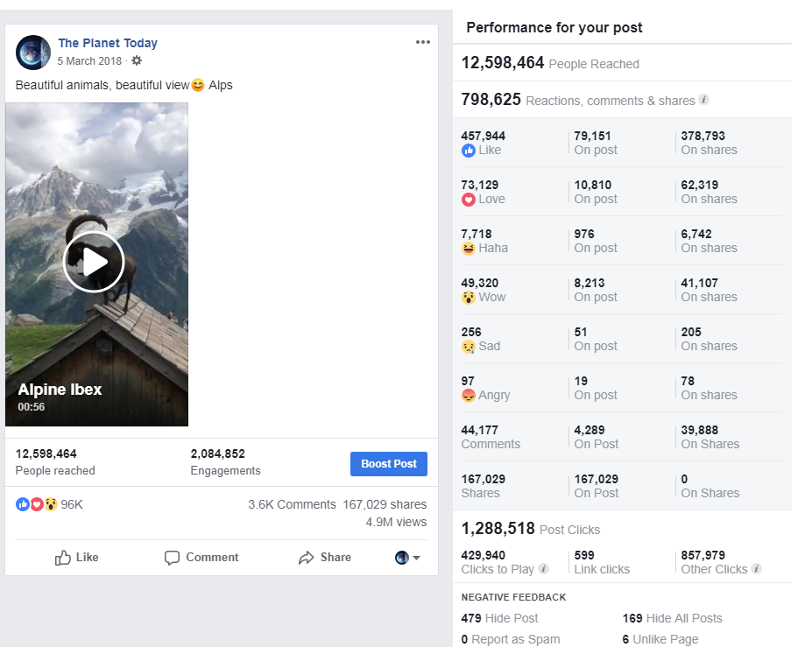
Task: Click the red Love heart icon in stats
Action: point(468,200)
